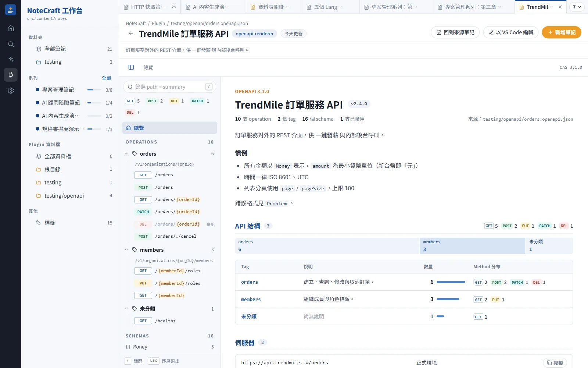Switch to the 資料表關聯 tab
588x368 pixels.
(x=274, y=7)
